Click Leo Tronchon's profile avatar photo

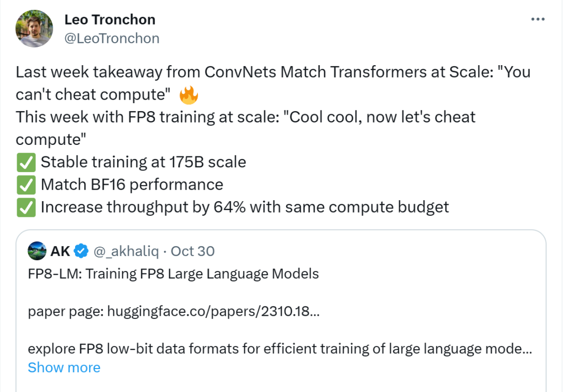[34, 29]
